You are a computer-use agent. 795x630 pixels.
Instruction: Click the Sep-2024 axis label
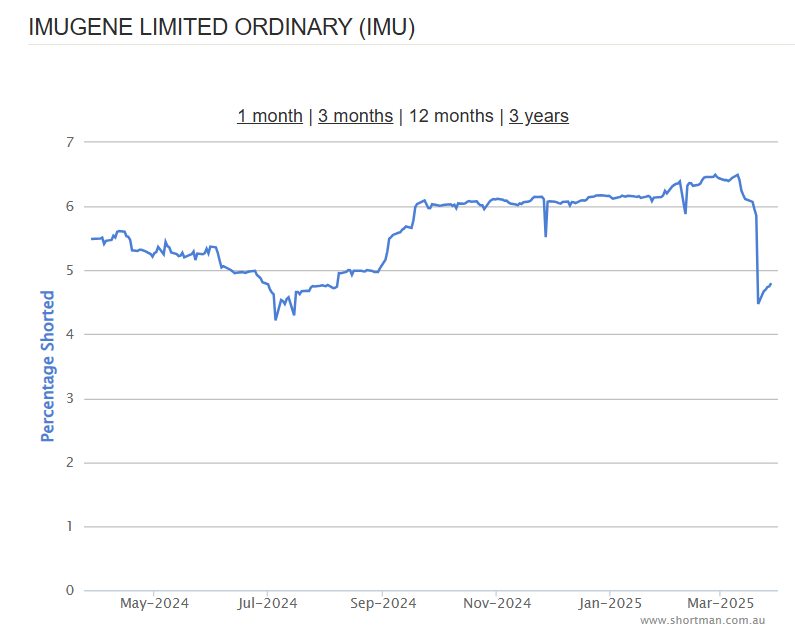pyautogui.click(x=383, y=603)
